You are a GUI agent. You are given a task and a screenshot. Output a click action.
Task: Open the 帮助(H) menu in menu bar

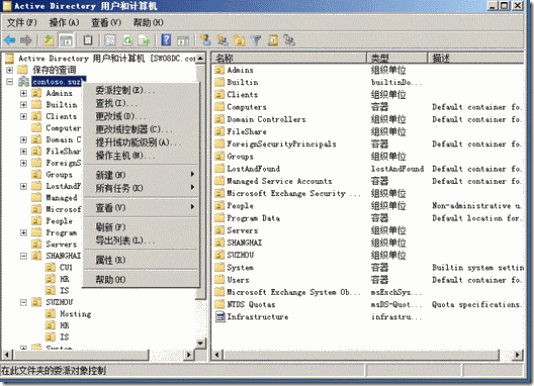tap(148, 22)
